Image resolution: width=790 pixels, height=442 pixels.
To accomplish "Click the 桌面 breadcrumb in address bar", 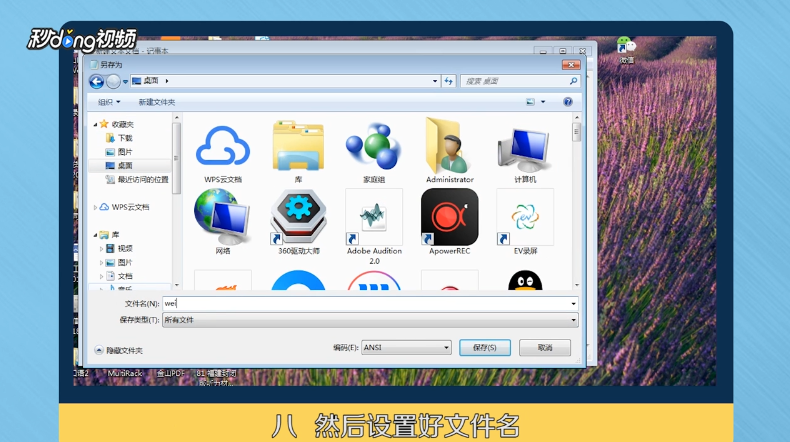I will [151, 81].
